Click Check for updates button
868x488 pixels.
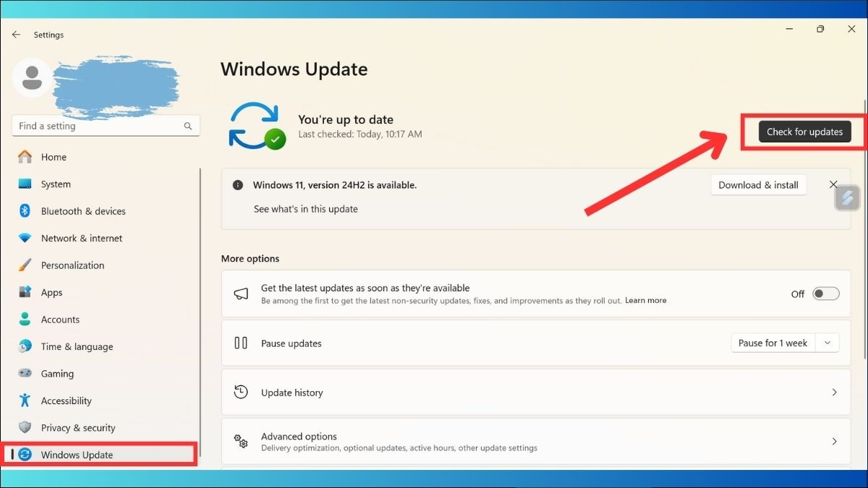(804, 132)
